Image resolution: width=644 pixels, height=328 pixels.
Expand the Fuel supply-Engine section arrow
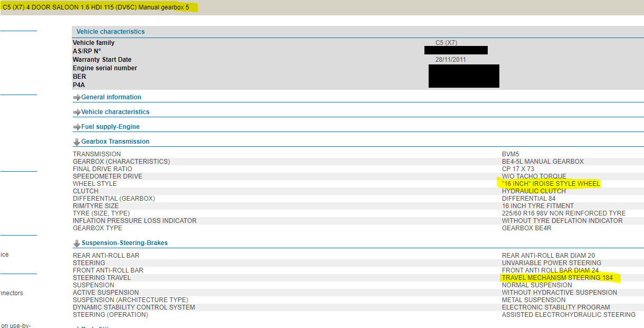pyautogui.click(x=77, y=127)
